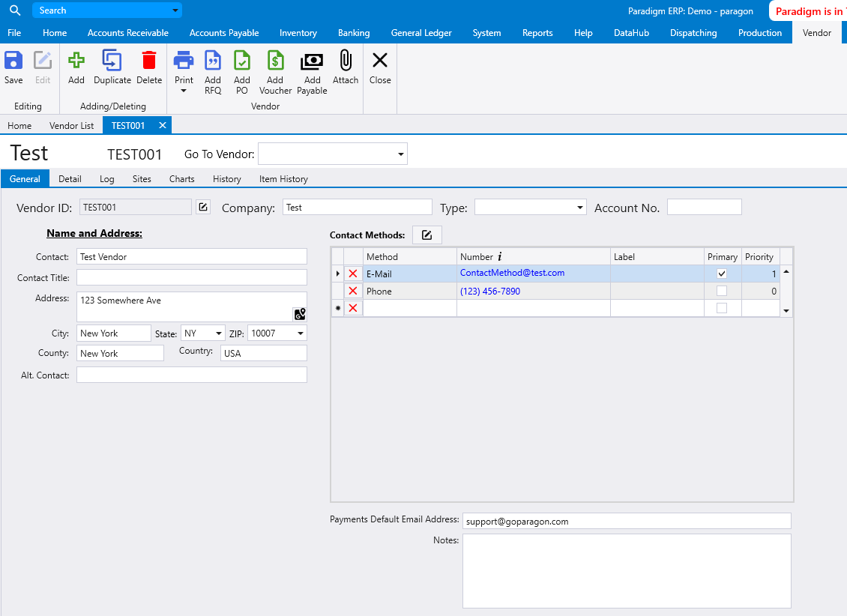Image resolution: width=847 pixels, height=616 pixels.
Task: Open the Go To Vendor dropdown
Action: tap(401, 154)
